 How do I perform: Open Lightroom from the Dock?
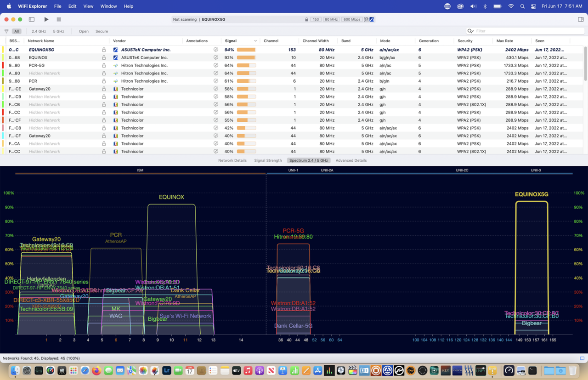pyautogui.click(x=166, y=370)
